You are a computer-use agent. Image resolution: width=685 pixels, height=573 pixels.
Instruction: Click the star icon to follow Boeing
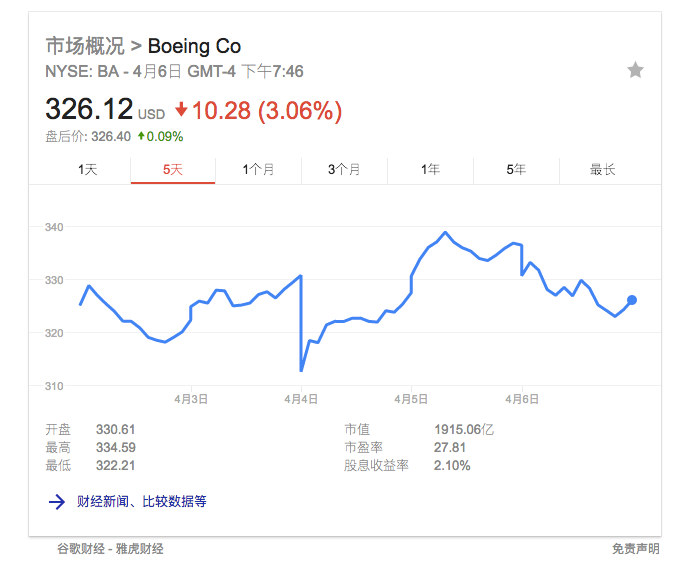[635, 70]
